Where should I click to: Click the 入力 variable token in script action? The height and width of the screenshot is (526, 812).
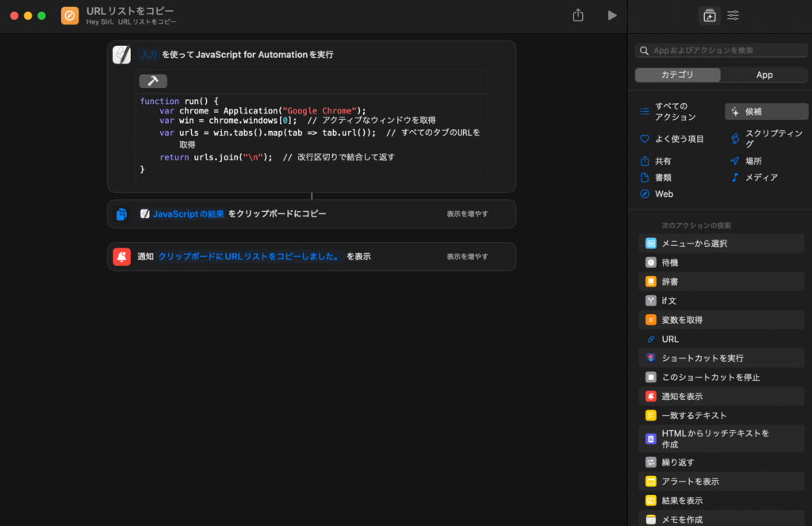(x=148, y=55)
